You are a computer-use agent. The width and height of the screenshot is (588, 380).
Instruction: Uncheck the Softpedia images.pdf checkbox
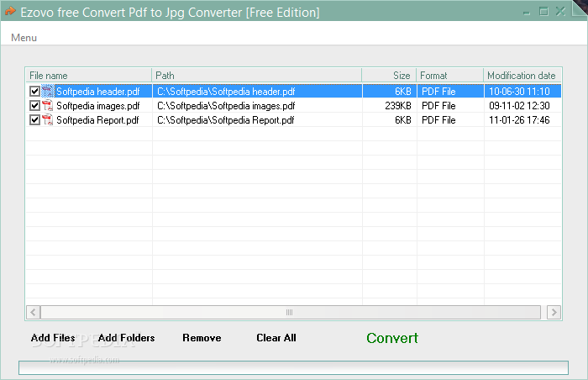(x=34, y=106)
